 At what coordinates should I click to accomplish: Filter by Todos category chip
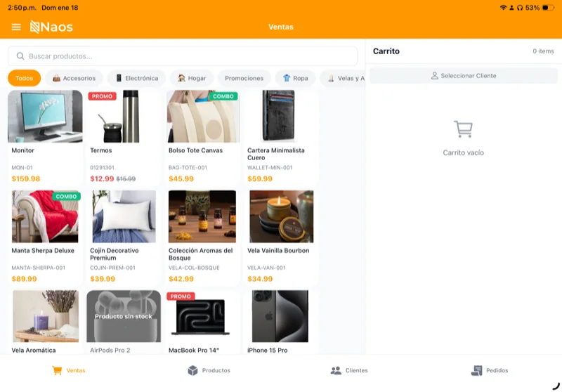click(25, 78)
